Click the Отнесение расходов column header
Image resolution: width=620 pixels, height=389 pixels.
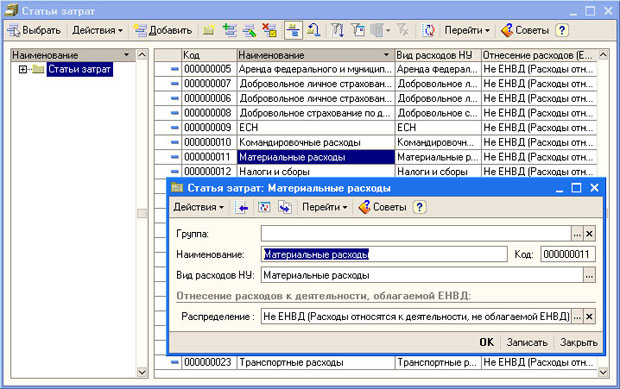(539, 55)
